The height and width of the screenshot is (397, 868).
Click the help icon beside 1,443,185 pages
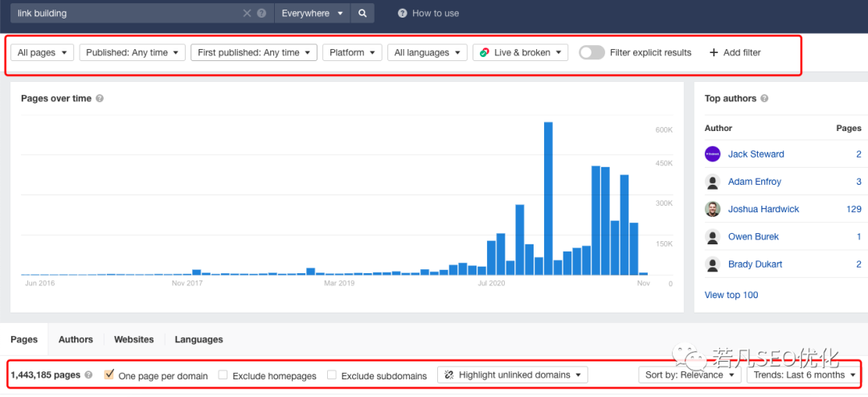pyautogui.click(x=88, y=375)
